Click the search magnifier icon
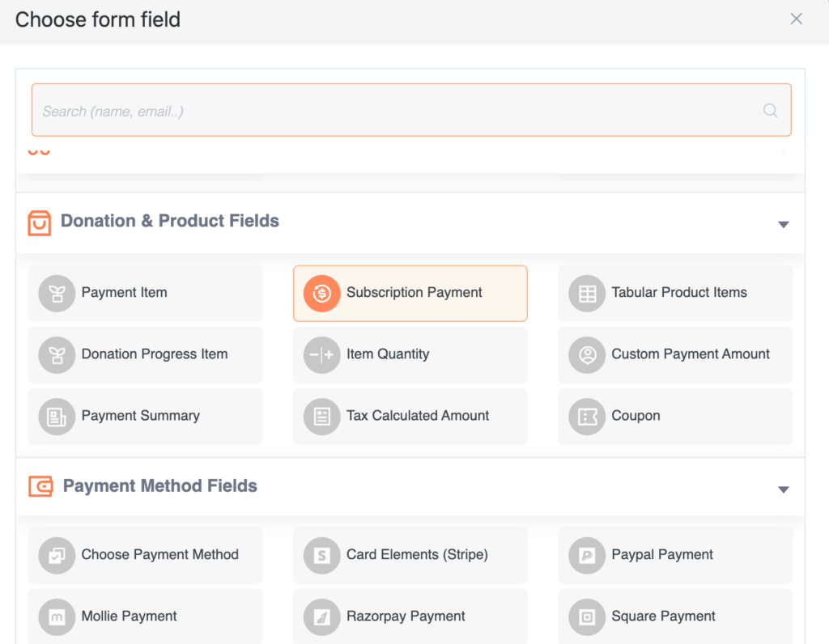 click(771, 110)
